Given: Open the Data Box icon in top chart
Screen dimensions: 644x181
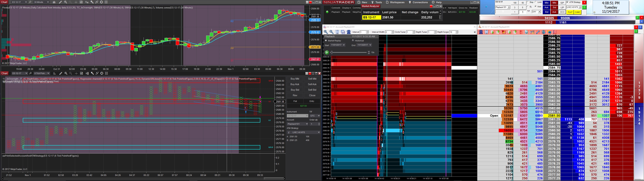Looking at the screenshot, I should coord(81,2).
